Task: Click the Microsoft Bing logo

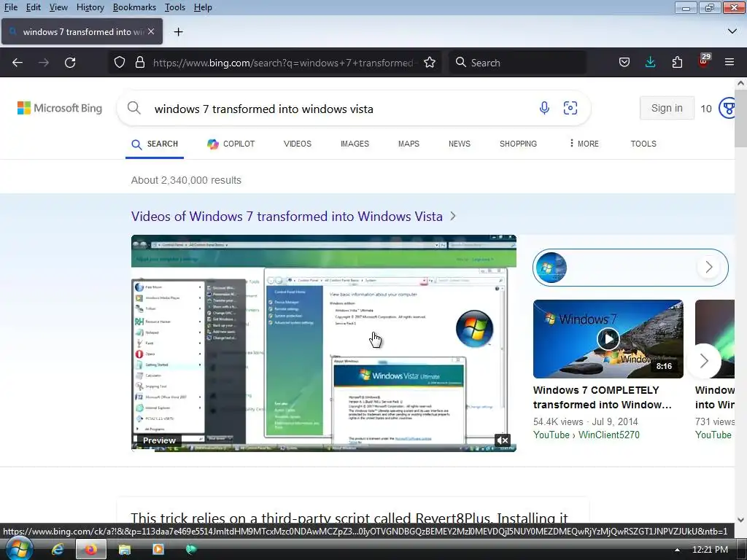Action: pos(60,108)
